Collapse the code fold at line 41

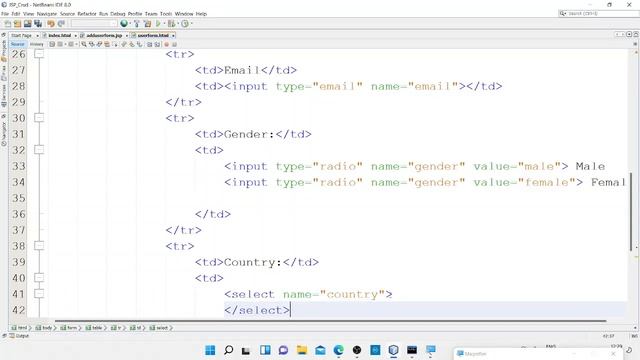click(39, 293)
